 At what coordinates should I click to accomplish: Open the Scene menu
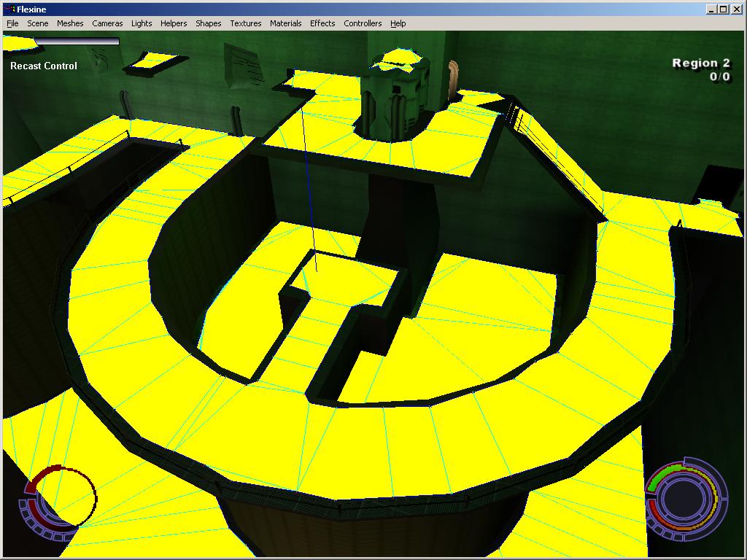click(x=38, y=23)
